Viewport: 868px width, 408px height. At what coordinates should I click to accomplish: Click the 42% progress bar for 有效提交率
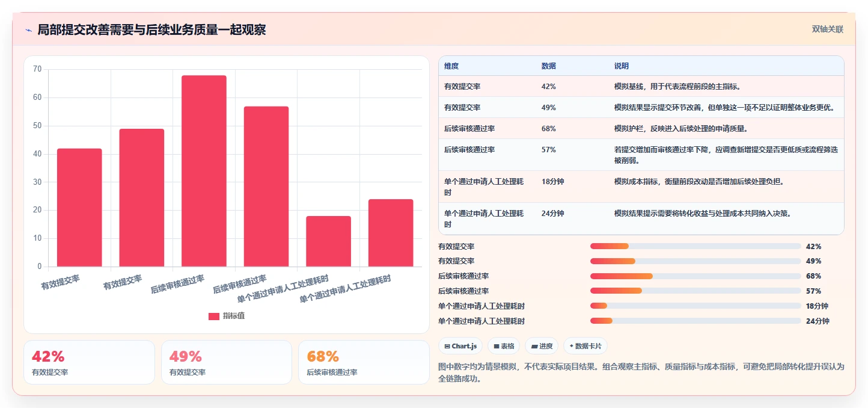coord(695,246)
